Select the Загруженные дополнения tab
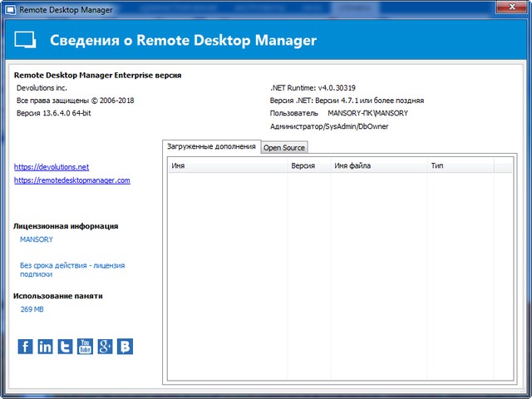Screen dimensions: 532x399 pos(211,146)
